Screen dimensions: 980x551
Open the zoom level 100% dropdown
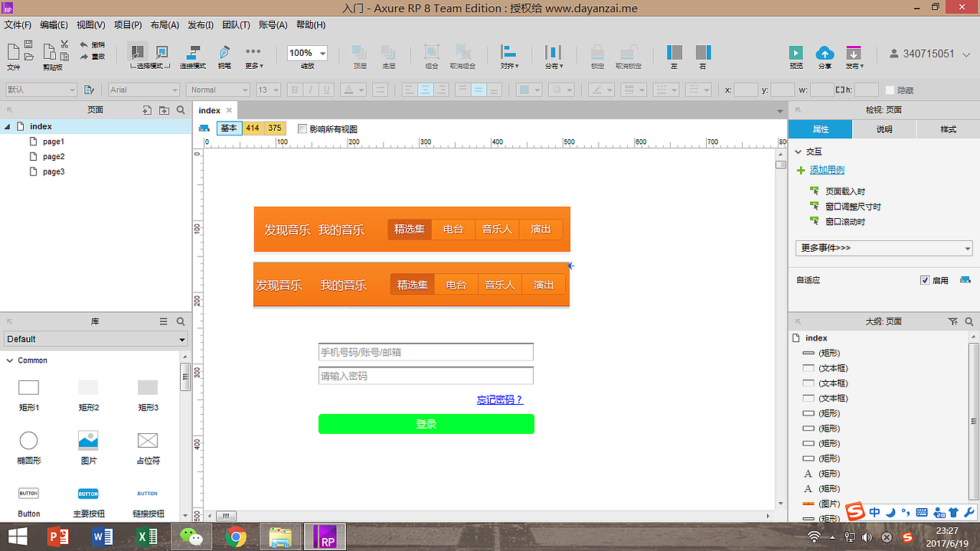point(307,53)
